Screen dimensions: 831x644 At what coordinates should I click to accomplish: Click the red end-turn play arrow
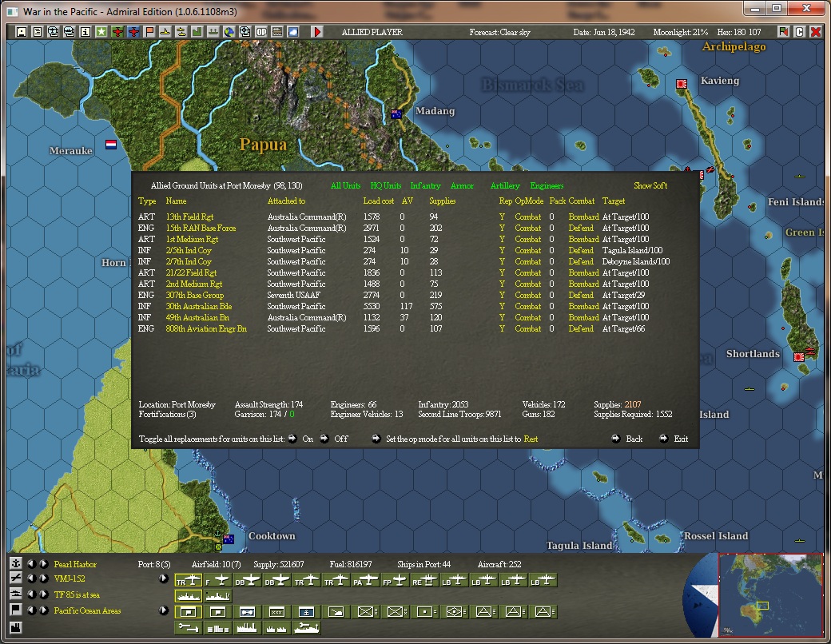(317, 32)
